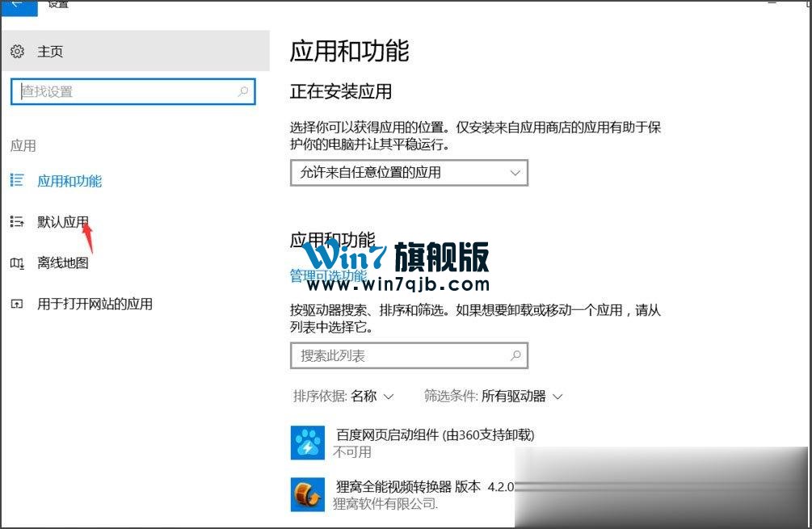
Task: Expand the 排序依据 名称 sort dropdown
Action: click(x=343, y=397)
